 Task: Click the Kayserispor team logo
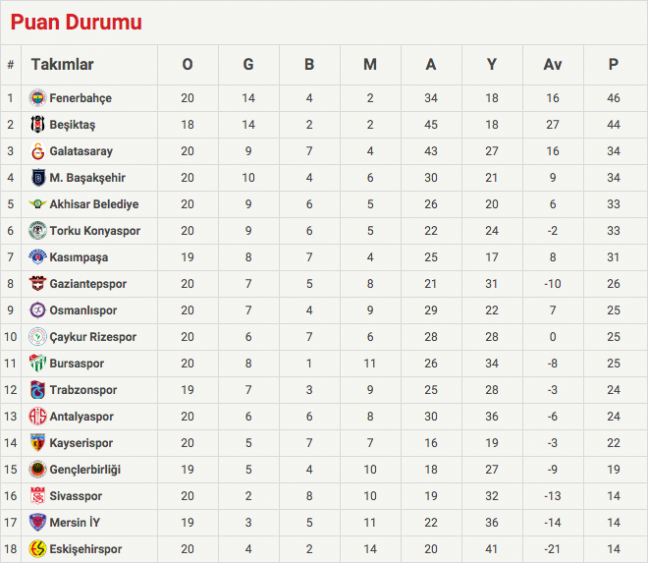click(37, 443)
